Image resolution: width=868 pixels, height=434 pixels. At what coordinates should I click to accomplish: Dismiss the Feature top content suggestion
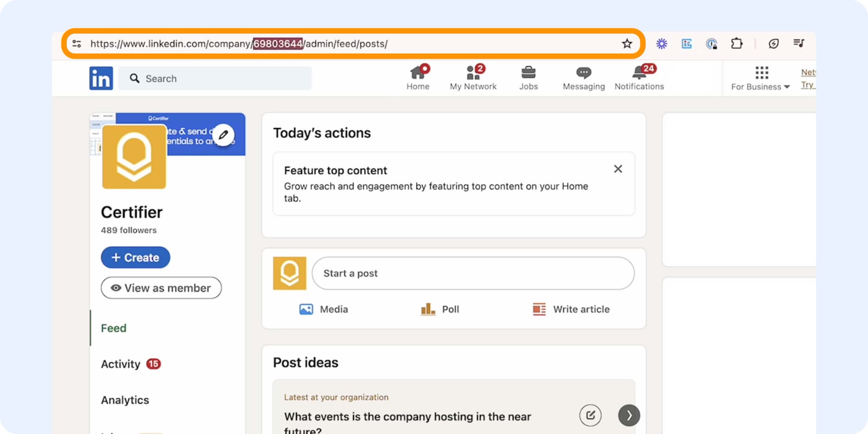[x=618, y=169]
